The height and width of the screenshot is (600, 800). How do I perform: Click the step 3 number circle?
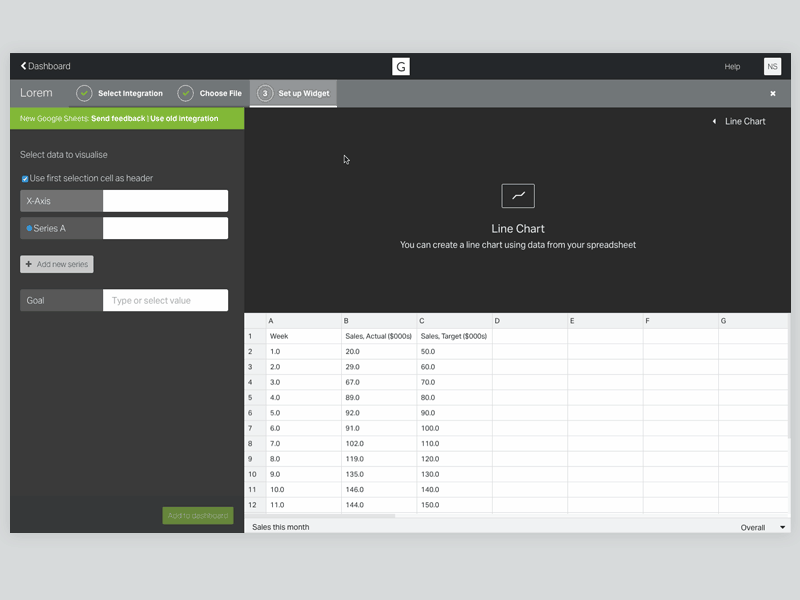[265, 93]
